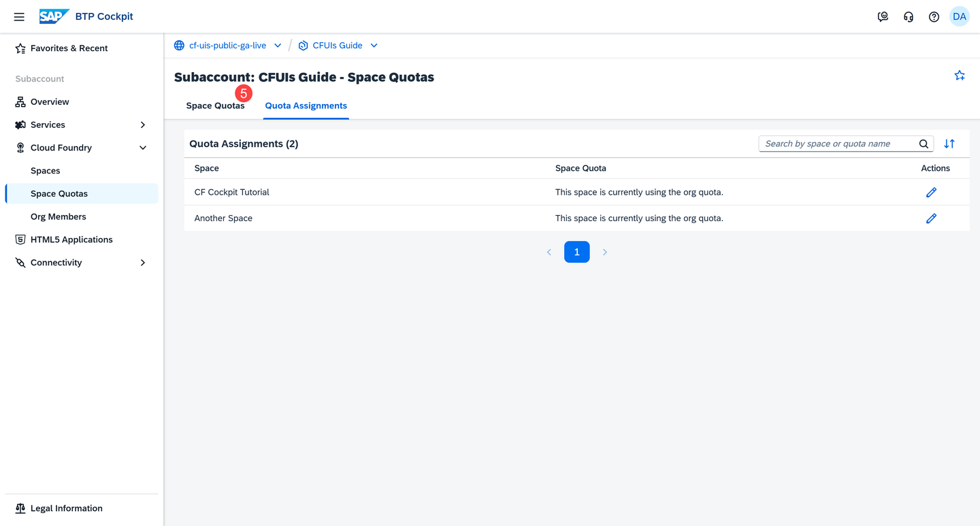This screenshot has width=980, height=526.
Task: Select the Quota Assignments tab
Action: (x=306, y=105)
